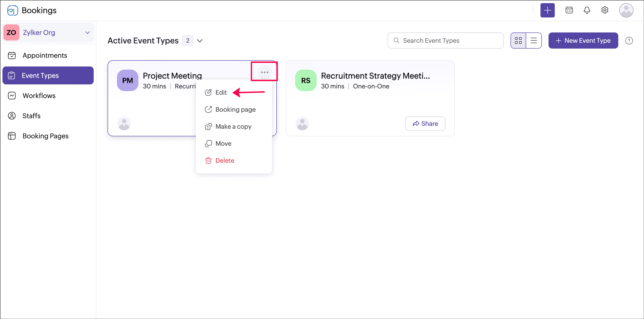Click the user profile avatar
This screenshot has width=644, height=319.
pos(626,10)
